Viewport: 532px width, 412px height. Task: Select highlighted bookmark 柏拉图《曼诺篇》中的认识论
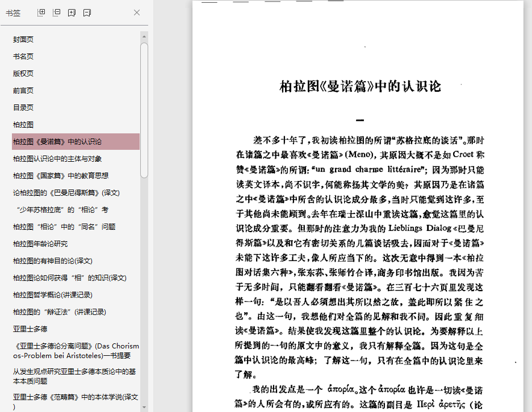click(x=76, y=142)
